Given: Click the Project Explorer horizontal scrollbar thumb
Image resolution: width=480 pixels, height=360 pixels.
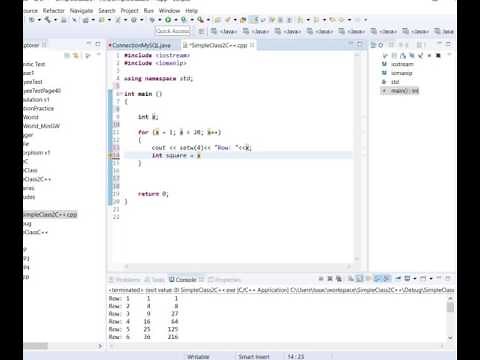Looking at the screenshot, I should point(36,346).
